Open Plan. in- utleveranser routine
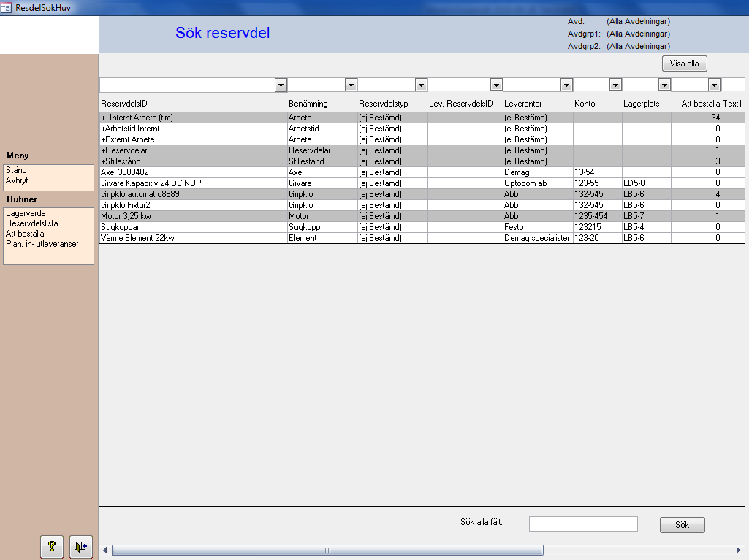Viewport: 749px width, 560px height. (x=42, y=244)
